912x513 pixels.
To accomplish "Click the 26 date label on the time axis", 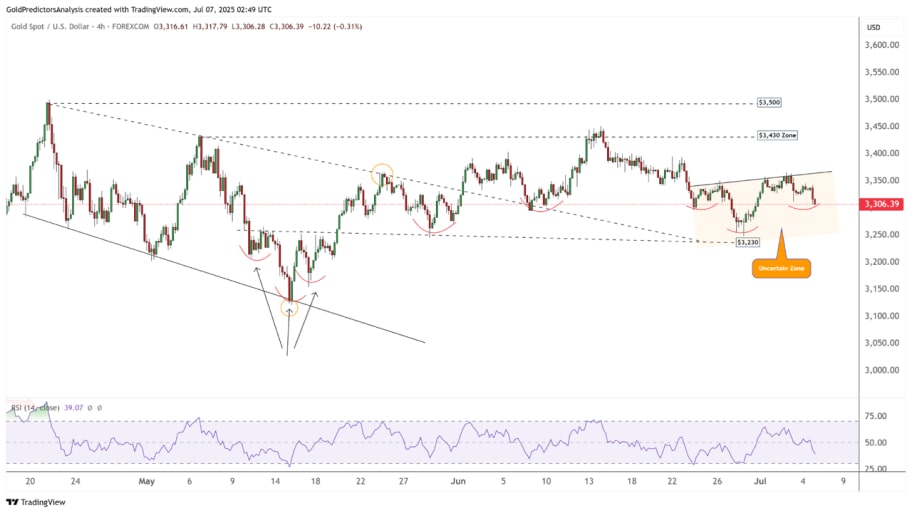I will 717,482.
